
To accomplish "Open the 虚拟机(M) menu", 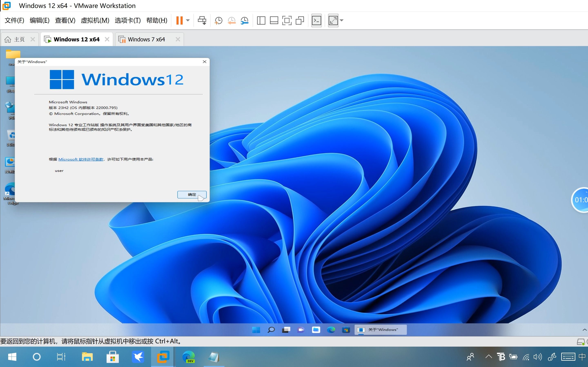I will point(95,20).
